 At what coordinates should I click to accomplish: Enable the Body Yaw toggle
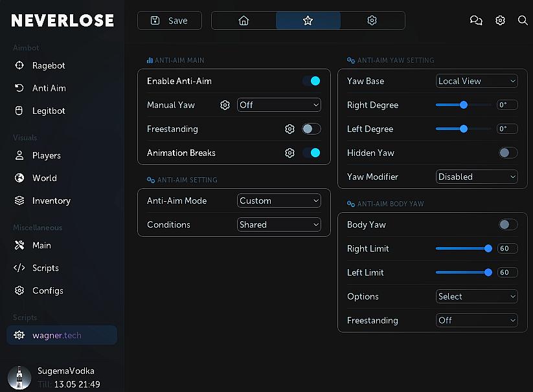(508, 224)
